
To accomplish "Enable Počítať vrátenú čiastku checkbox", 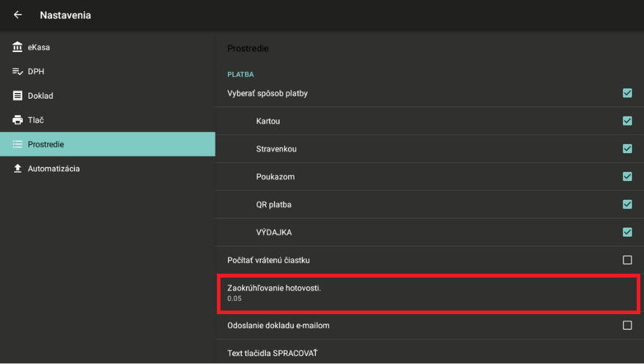I will coord(627,260).
